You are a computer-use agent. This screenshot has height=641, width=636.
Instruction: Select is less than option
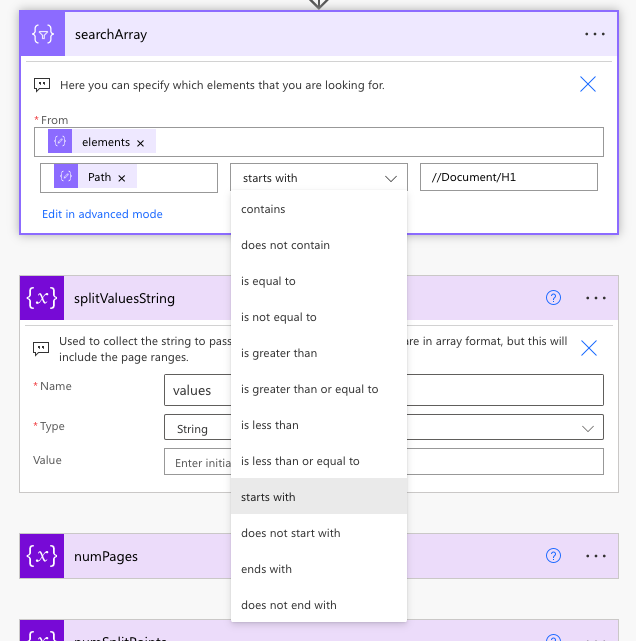click(x=319, y=425)
